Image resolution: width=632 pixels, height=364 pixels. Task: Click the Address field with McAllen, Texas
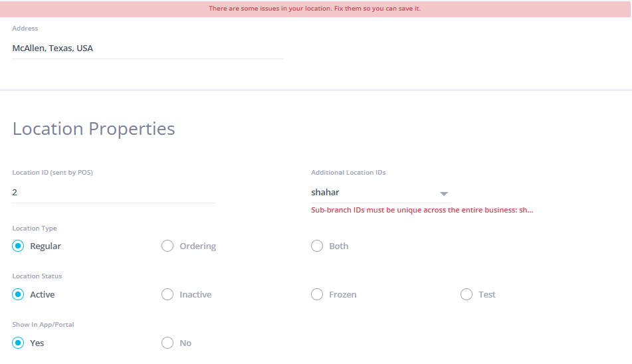(x=148, y=48)
